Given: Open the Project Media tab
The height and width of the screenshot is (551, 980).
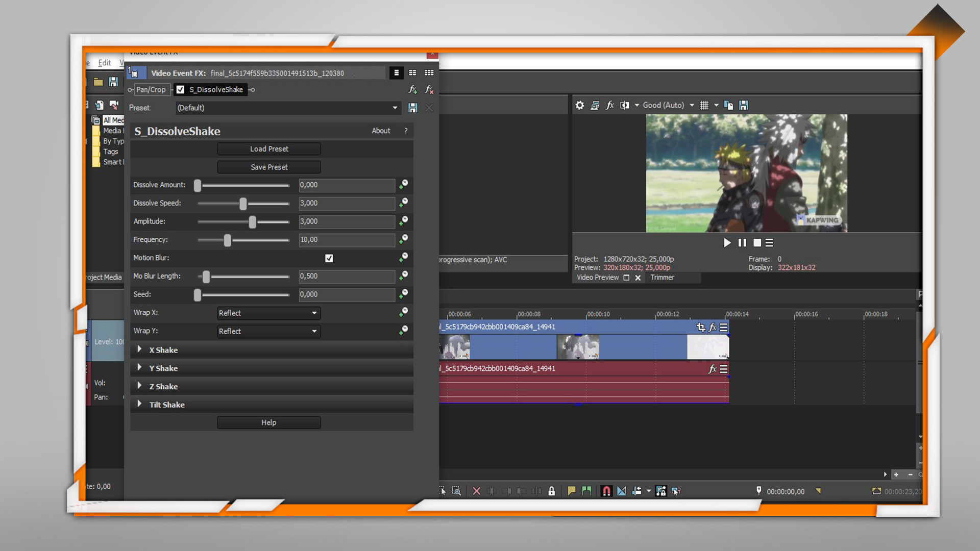Looking at the screenshot, I should click(x=104, y=278).
